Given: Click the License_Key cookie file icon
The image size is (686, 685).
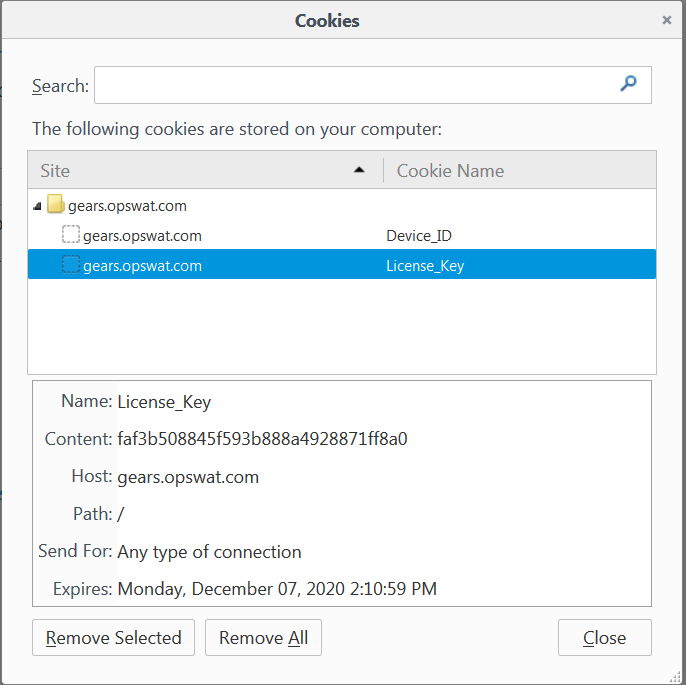Looking at the screenshot, I should (x=71, y=265).
